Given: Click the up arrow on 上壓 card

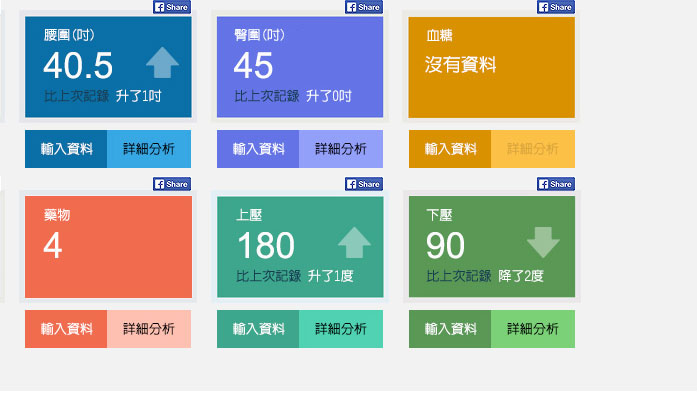Looking at the screenshot, I should (354, 242).
